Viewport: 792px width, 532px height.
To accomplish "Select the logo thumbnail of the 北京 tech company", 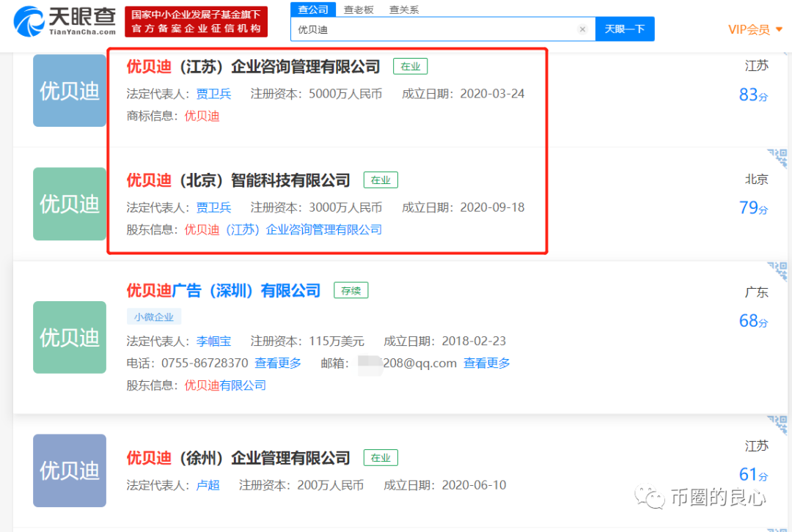I will coord(70,204).
